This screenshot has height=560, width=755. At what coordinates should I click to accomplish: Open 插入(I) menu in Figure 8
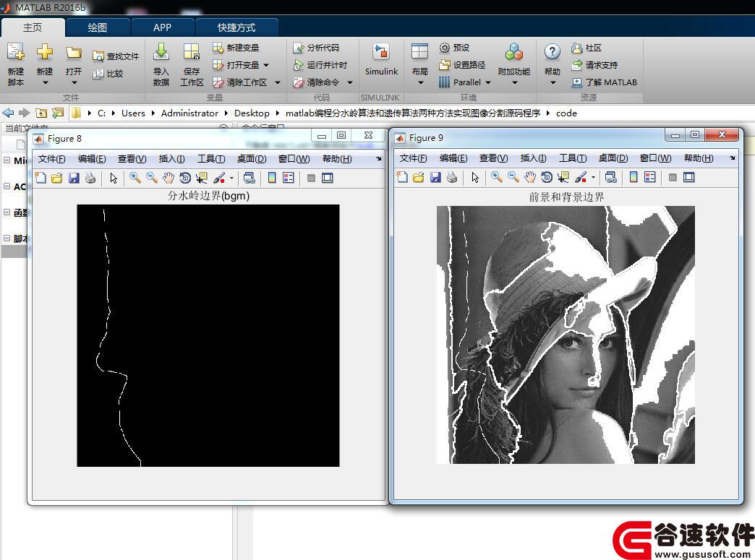[x=171, y=159]
